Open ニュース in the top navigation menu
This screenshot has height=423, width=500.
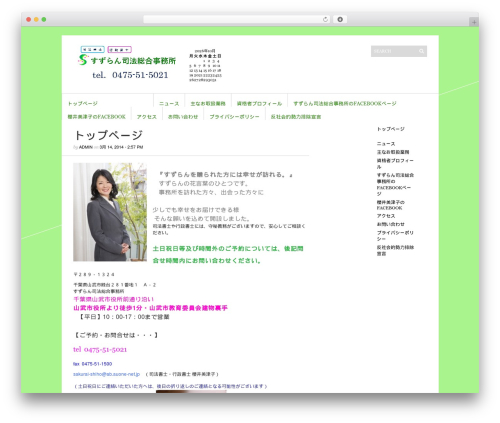coord(169,104)
